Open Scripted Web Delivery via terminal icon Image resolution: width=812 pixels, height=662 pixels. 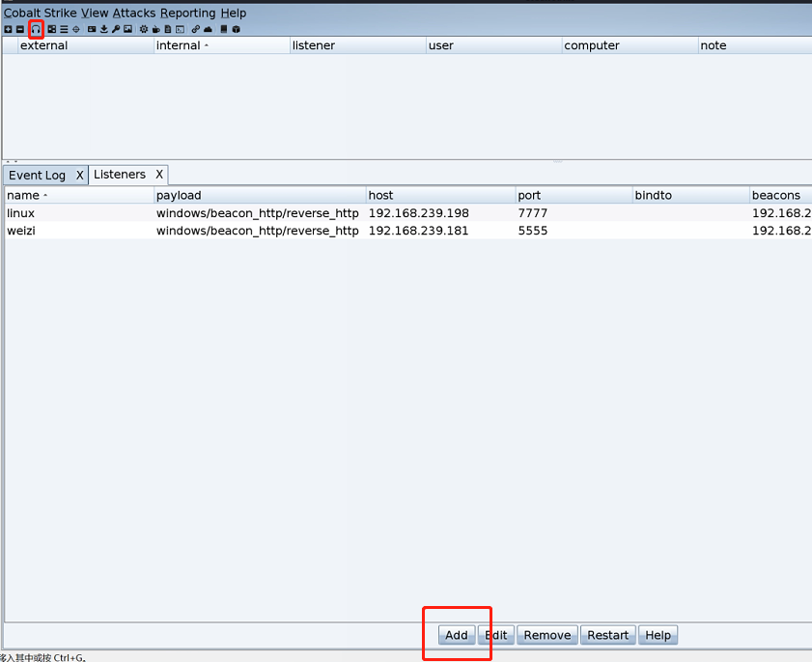[181, 29]
